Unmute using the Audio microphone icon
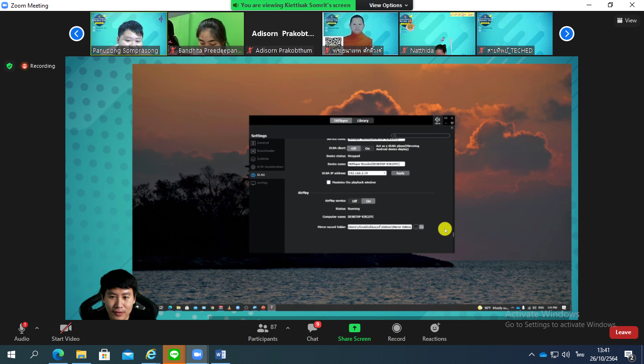The width and height of the screenshot is (644, 364). [22, 328]
